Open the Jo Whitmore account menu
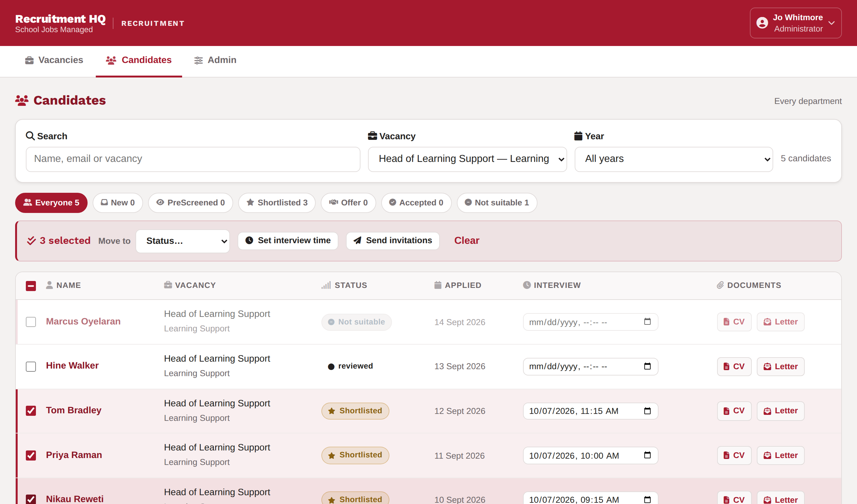 pos(796,23)
